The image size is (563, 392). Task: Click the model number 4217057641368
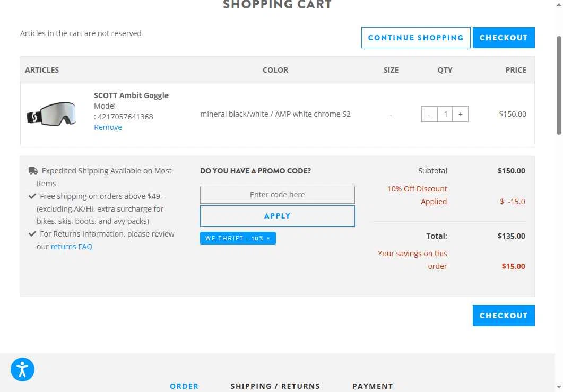pyautogui.click(x=125, y=117)
